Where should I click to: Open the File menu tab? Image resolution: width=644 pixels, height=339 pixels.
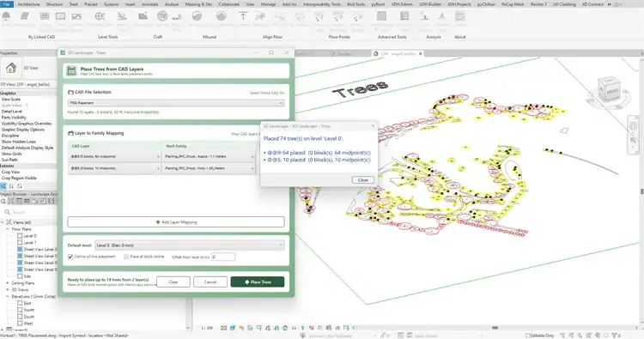[x=7, y=4]
